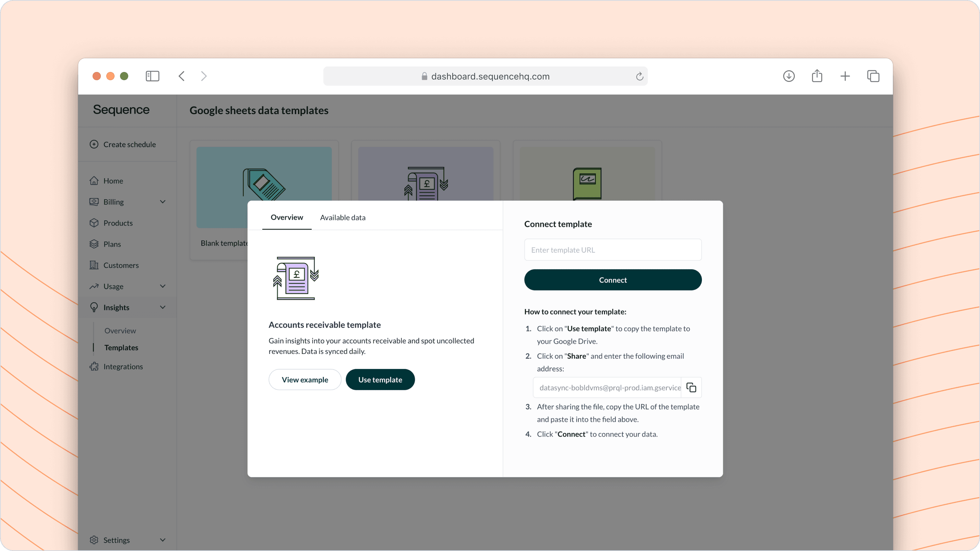Click the Enter template URL field
The width and height of the screenshot is (980, 551).
pyautogui.click(x=612, y=250)
